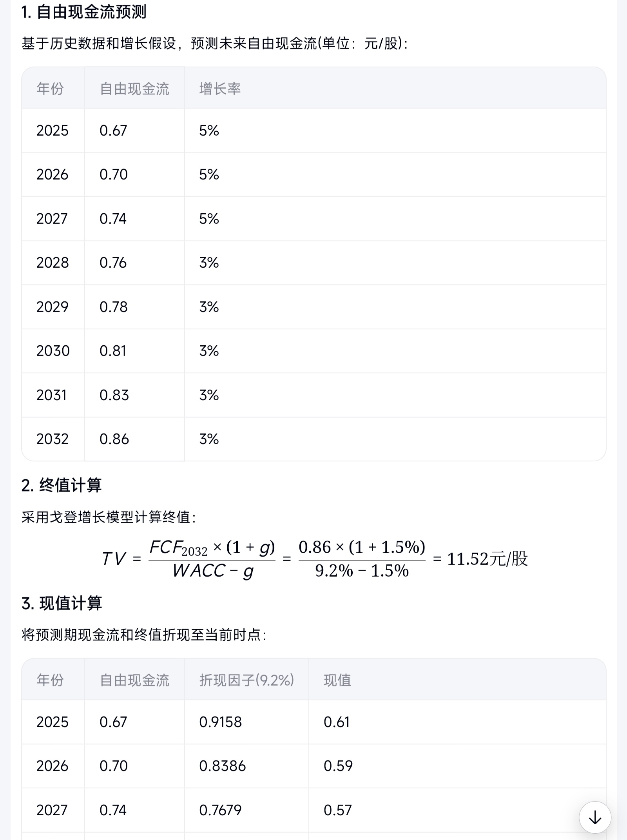Click the present value 0.59 for 2026
Image resolution: width=627 pixels, height=840 pixels.
coord(338,766)
